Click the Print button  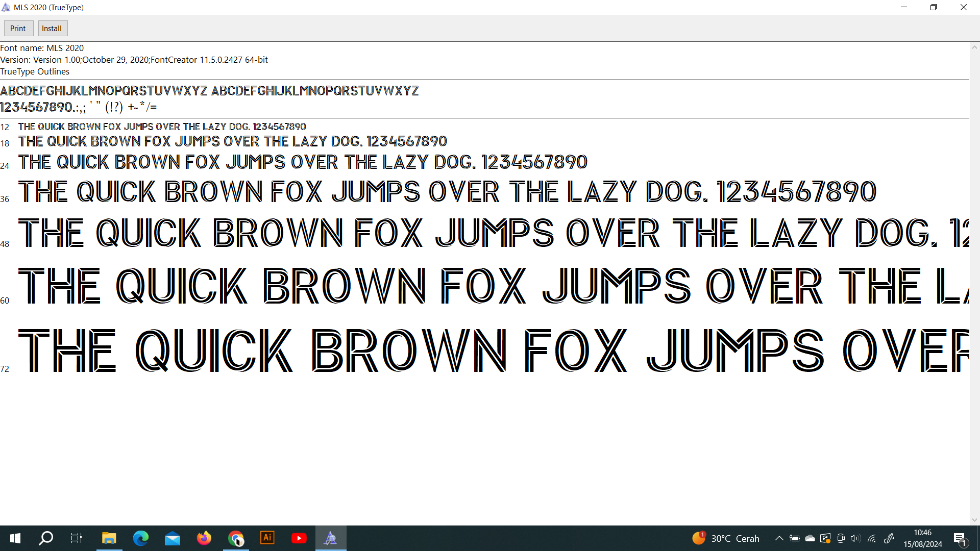(18, 29)
